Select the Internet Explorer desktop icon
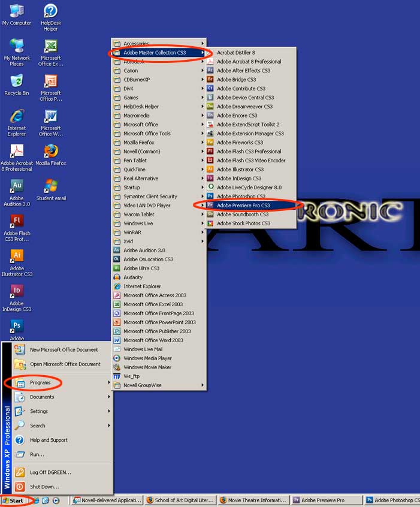This screenshot has height=507, width=420. [x=17, y=123]
